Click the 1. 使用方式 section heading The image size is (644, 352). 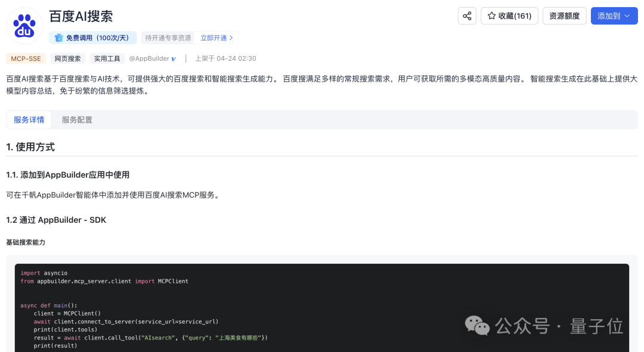pyautogui.click(x=30, y=147)
